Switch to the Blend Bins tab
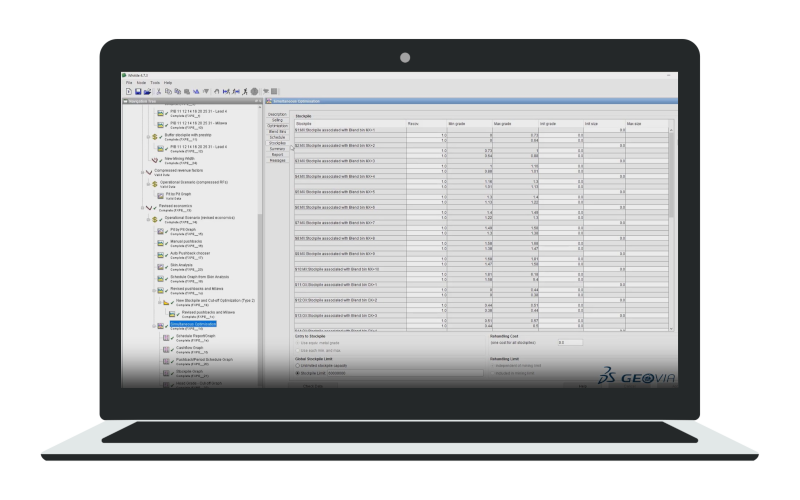Image resolution: width=800 pixels, height=500 pixels. click(277, 132)
